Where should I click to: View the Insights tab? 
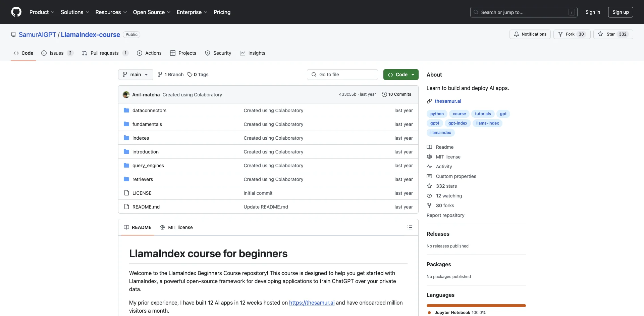pos(253,53)
